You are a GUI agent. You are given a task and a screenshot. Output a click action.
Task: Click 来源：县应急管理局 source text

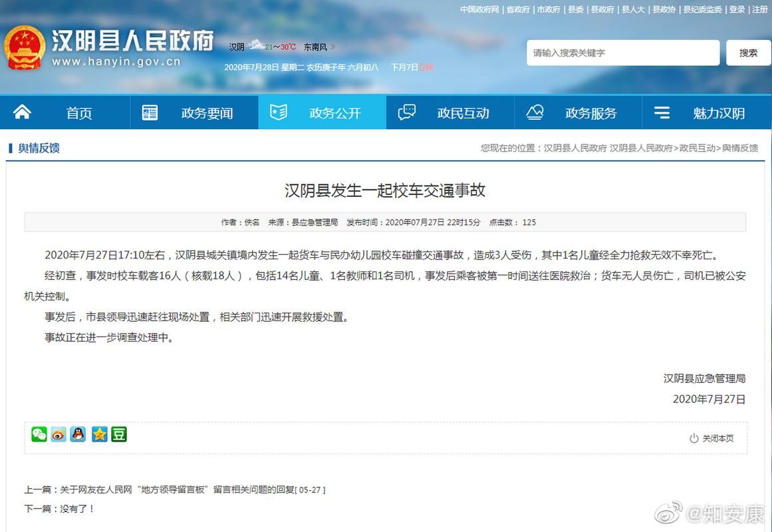(303, 222)
